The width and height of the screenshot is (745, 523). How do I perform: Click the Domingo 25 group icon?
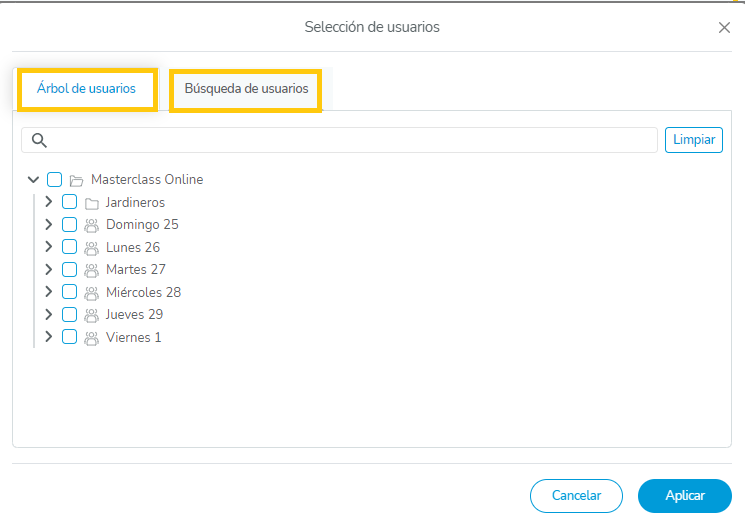91,226
